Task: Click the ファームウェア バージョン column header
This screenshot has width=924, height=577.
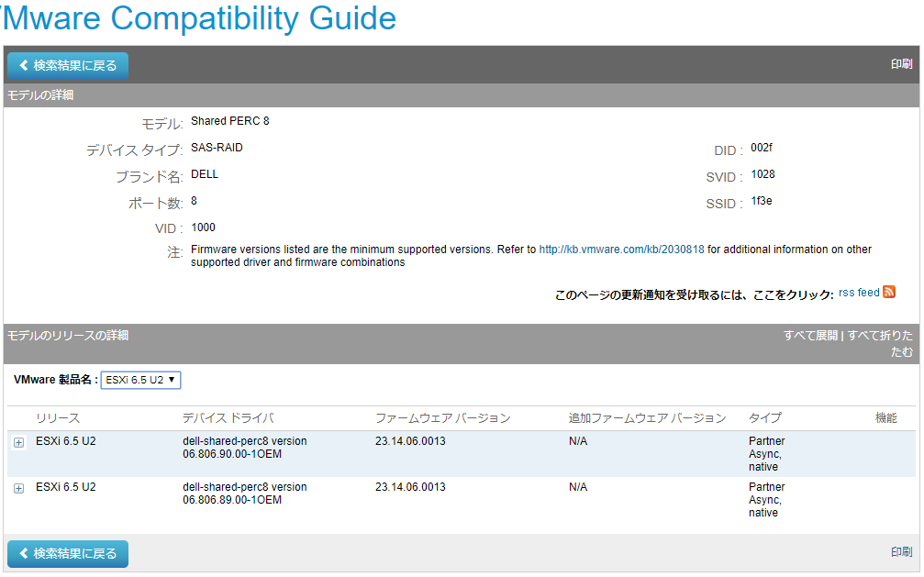Action: 442,418
